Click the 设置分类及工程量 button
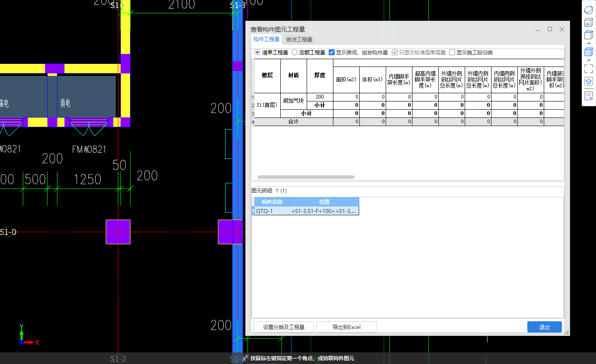Viewport: 596px width, 364px height. (x=284, y=327)
